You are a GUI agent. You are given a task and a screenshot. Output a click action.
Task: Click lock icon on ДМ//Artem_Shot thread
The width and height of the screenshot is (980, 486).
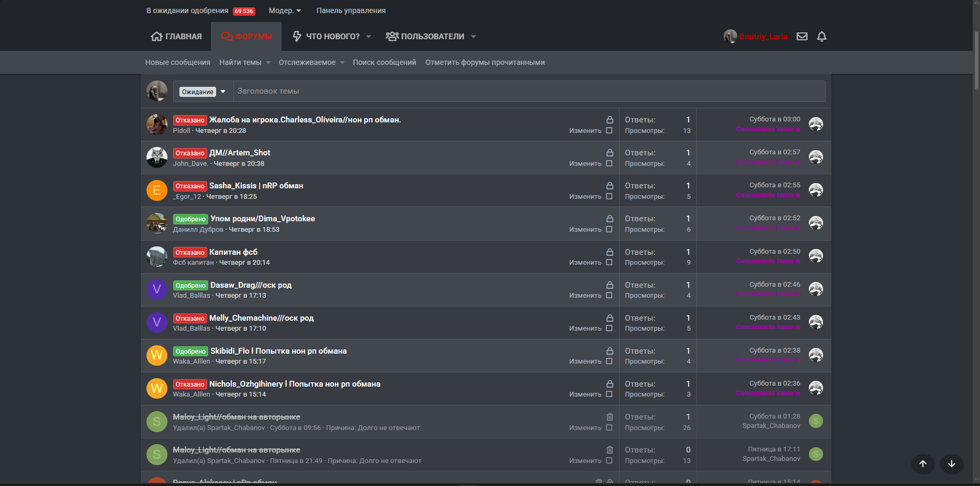[x=610, y=153]
